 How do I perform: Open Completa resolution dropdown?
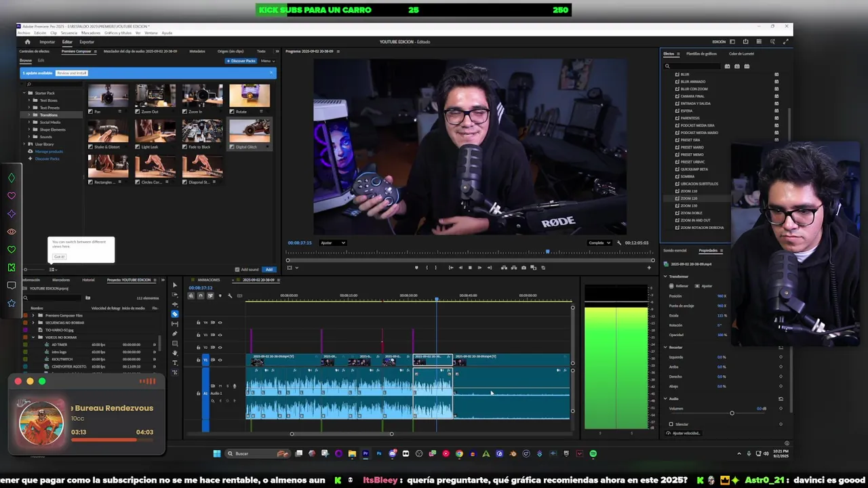tap(599, 243)
